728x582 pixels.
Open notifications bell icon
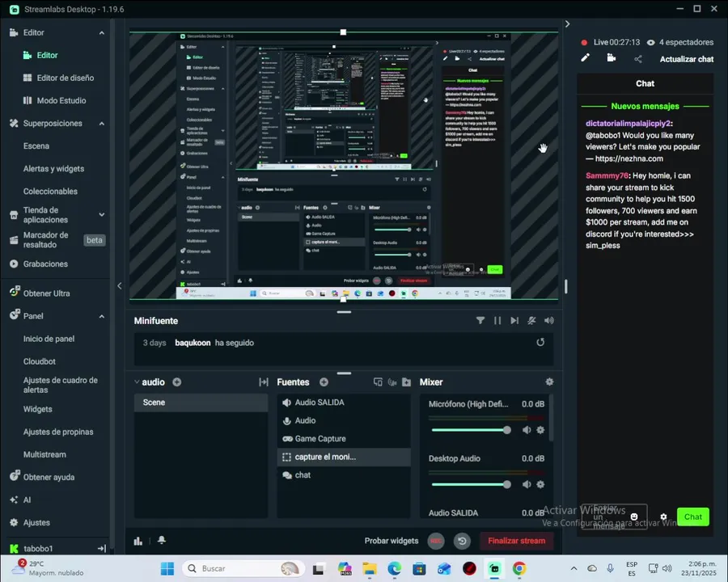coord(162,540)
